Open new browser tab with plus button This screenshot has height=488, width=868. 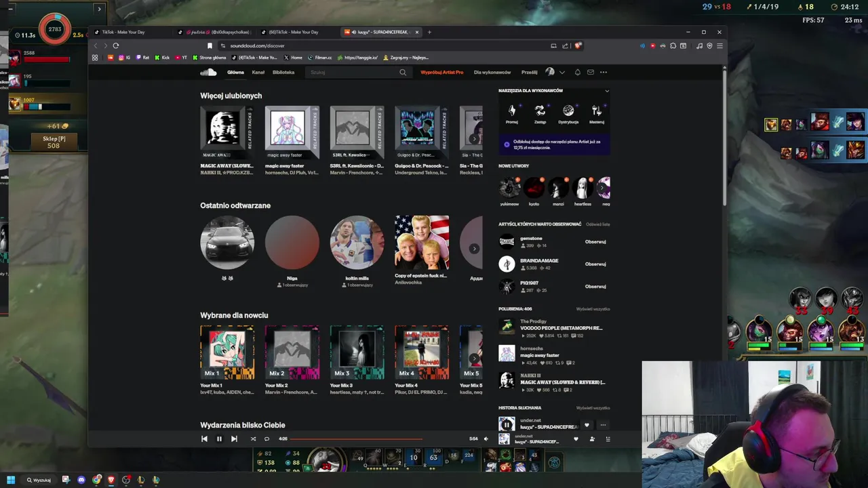coord(429,32)
